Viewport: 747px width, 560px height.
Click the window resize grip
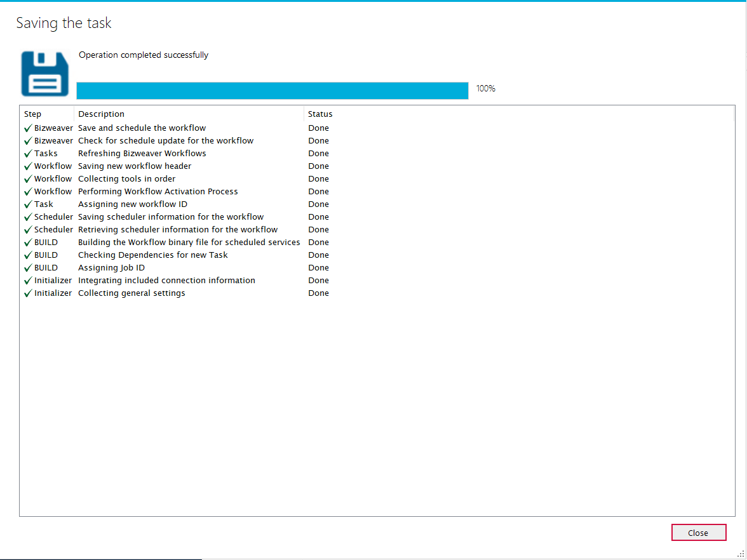coord(741,553)
